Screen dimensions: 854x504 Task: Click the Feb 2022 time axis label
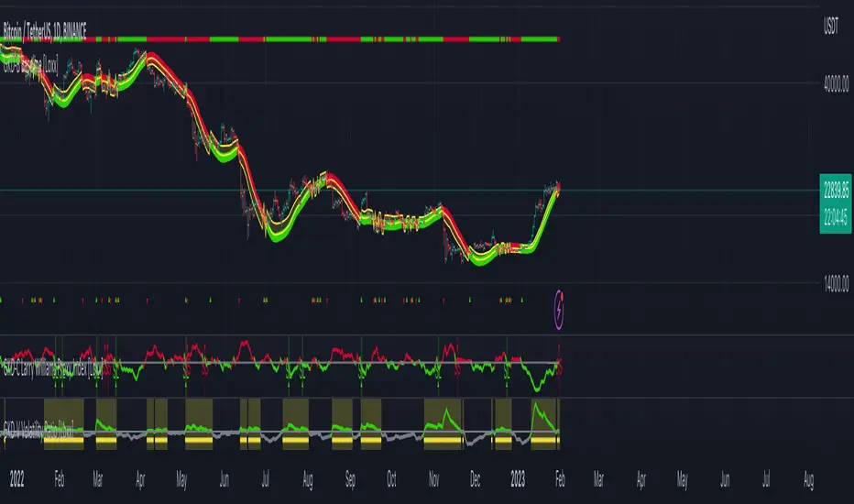[x=60, y=479]
